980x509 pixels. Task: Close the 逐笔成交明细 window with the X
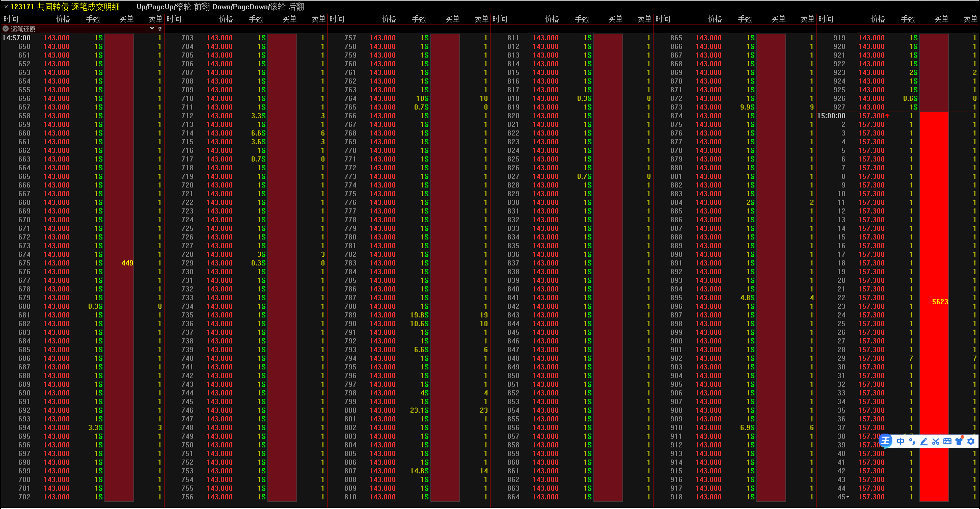(6, 7)
